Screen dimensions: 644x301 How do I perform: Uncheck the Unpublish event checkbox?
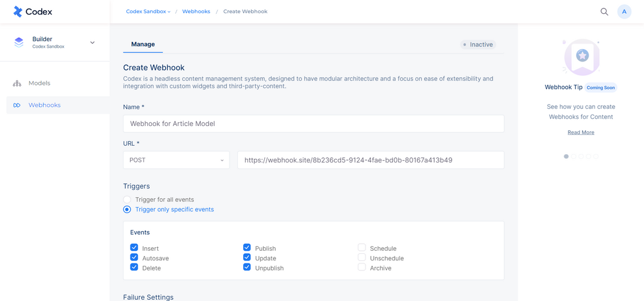pos(247,267)
